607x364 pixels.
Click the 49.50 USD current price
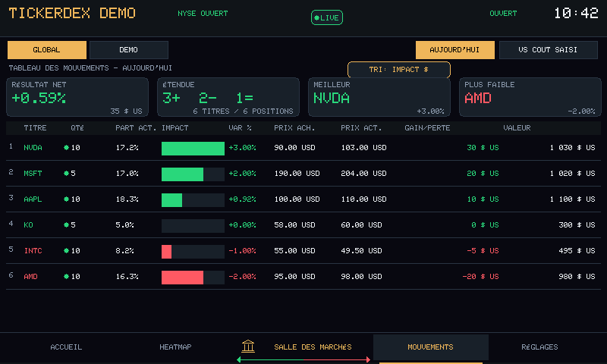point(361,251)
